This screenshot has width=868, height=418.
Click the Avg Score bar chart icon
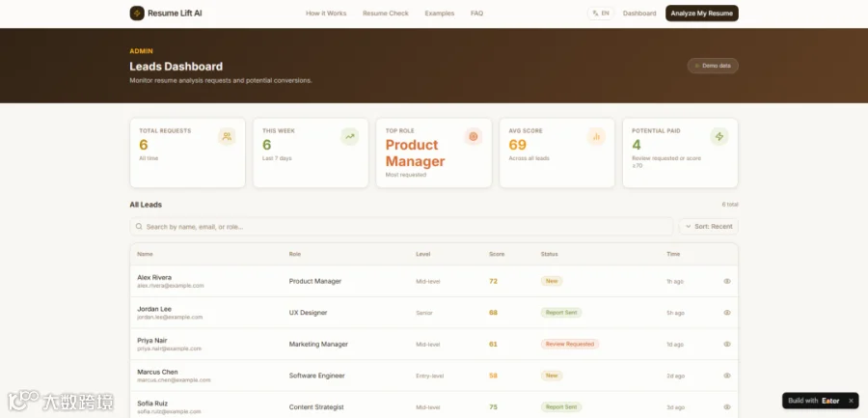(596, 136)
